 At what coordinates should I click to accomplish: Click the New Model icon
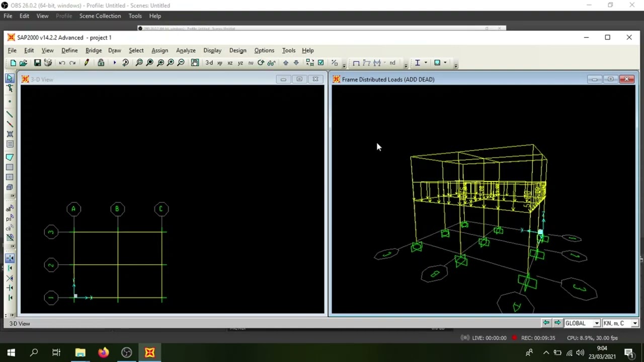click(13, 63)
